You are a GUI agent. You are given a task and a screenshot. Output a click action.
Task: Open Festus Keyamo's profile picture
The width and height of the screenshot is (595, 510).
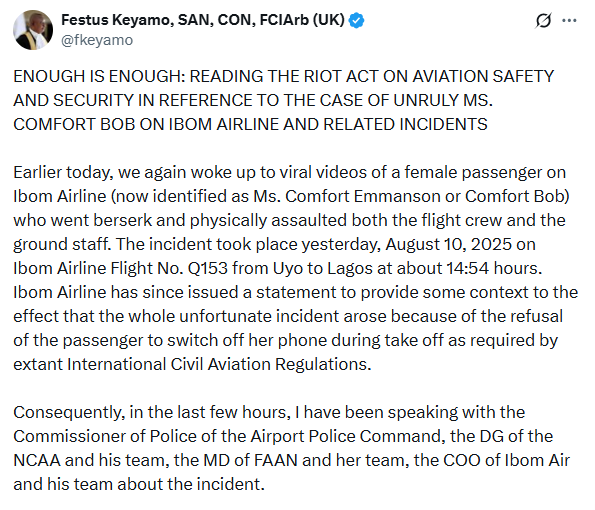point(33,30)
